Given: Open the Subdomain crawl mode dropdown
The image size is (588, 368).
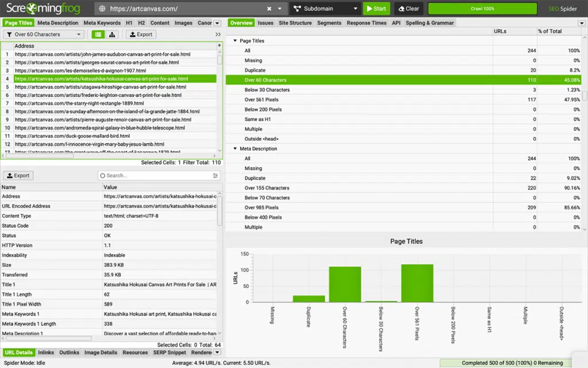Looking at the screenshot, I should 324,9.
